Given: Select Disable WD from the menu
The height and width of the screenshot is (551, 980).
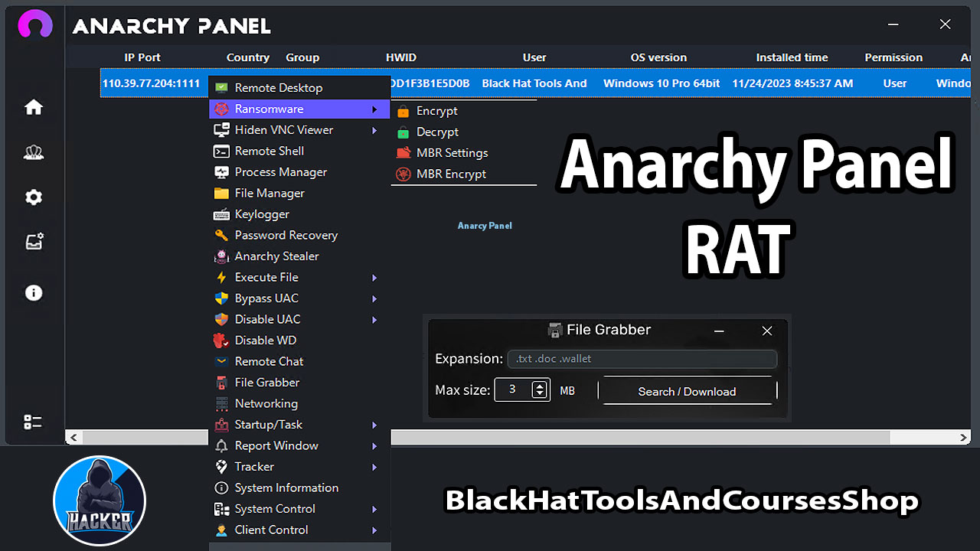Looking at the screenshot, I should click(266, 340).
